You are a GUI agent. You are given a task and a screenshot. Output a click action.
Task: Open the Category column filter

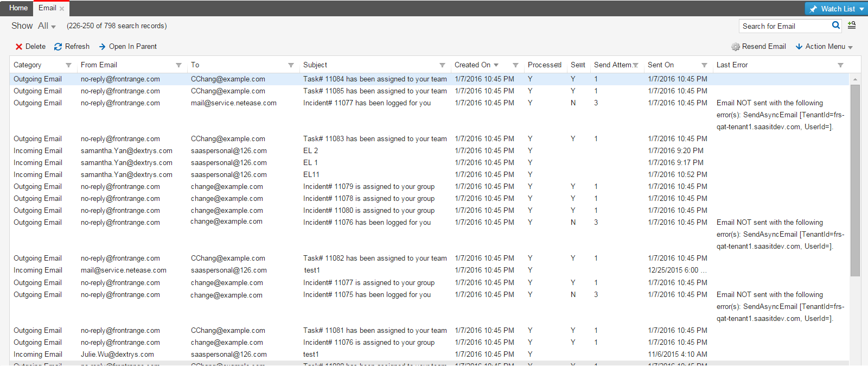tap(68, 65)
